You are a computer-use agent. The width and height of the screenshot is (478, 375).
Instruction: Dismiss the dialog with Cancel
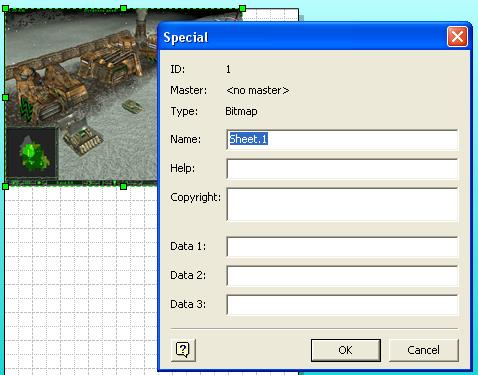[424, 350]
